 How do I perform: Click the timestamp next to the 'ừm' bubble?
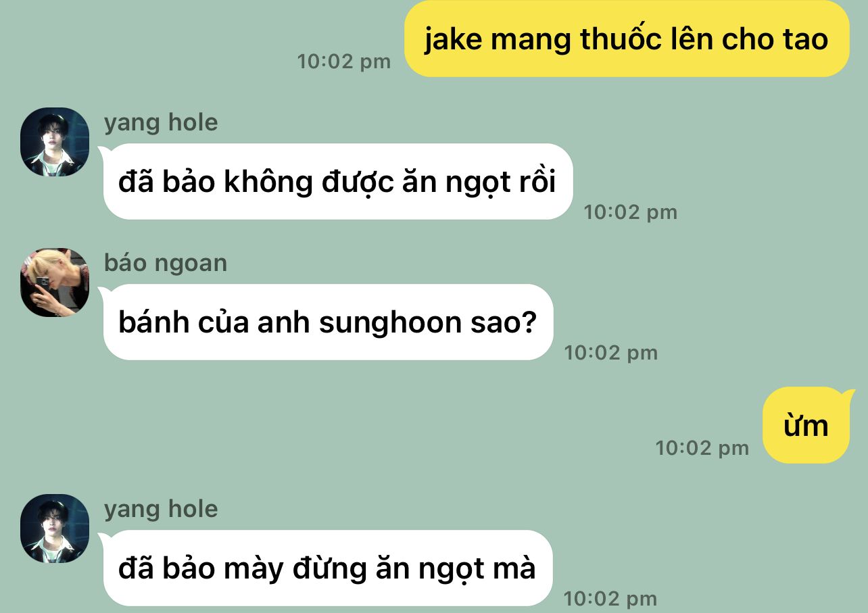tap(702, 448)
